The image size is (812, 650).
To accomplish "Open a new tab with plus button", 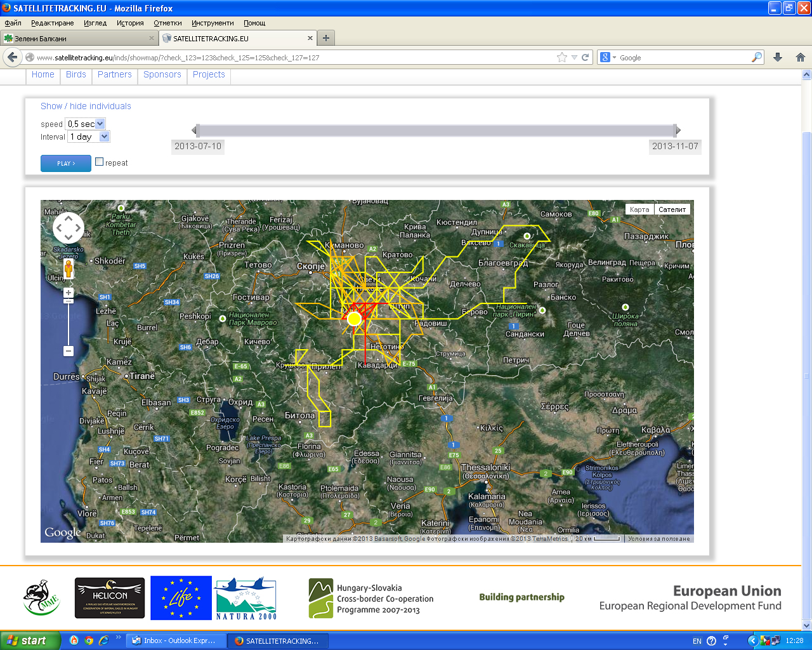I will (x=326, y=38).
